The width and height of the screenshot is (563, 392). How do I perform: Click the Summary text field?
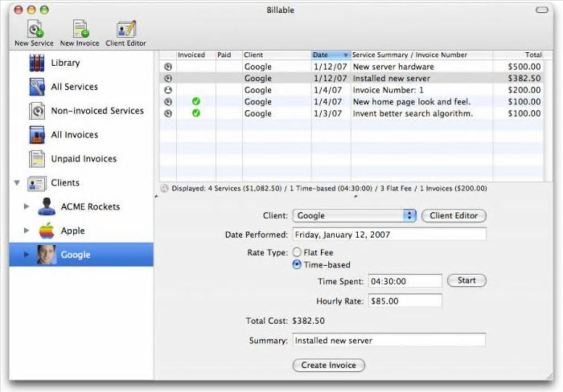click(x=389, y=340)
